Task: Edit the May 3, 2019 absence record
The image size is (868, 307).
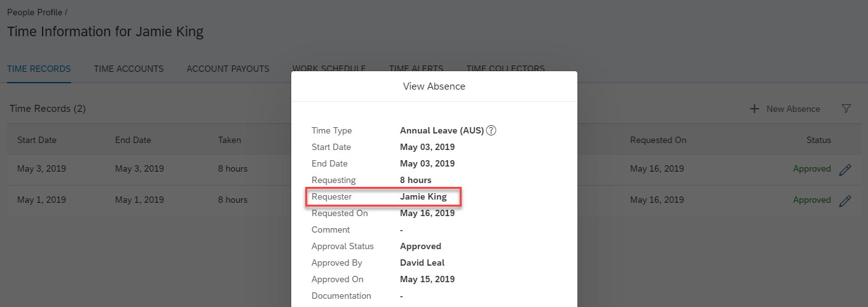Action: click(845, 170)
